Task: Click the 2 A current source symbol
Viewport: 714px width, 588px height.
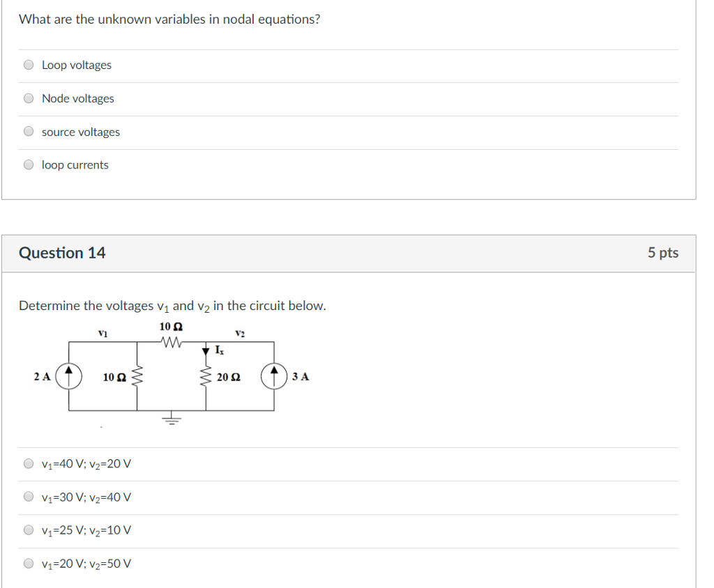Action: pos(68,376)
